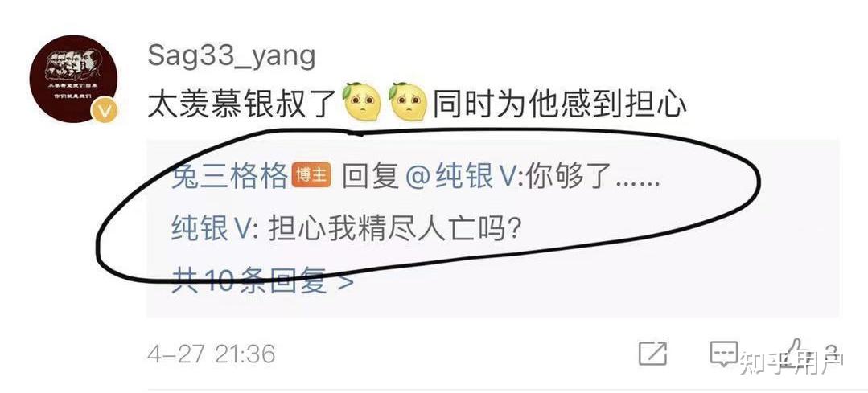Open the Sag33_yang username link
Image resolution: width=868 pixels, height=393 pixels.
(232, 57)
